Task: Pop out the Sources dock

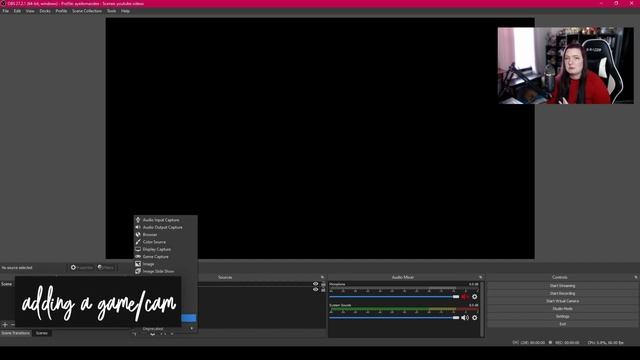Action: pyautogui.click(x=322, y=277)
